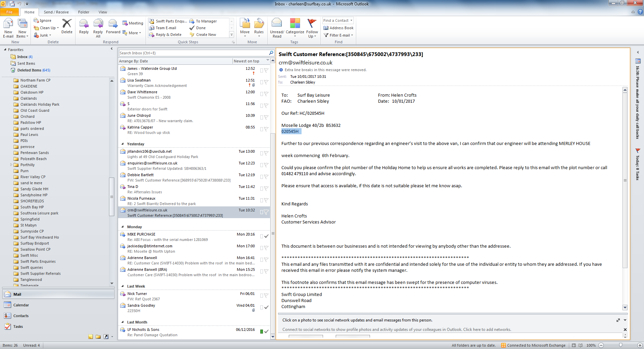
Task: Click the zoom out minus button
Action: [x=601, y=345]
